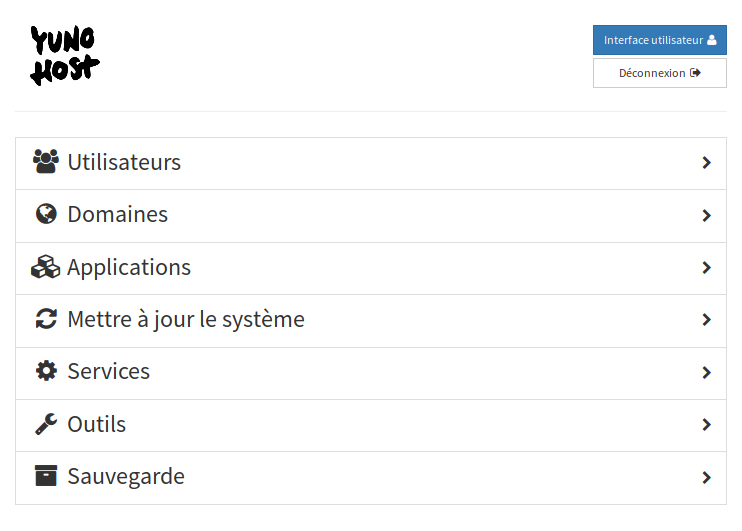Click the YunoHost logo
This screenshot has width=742, height=531.
[65, 55]
